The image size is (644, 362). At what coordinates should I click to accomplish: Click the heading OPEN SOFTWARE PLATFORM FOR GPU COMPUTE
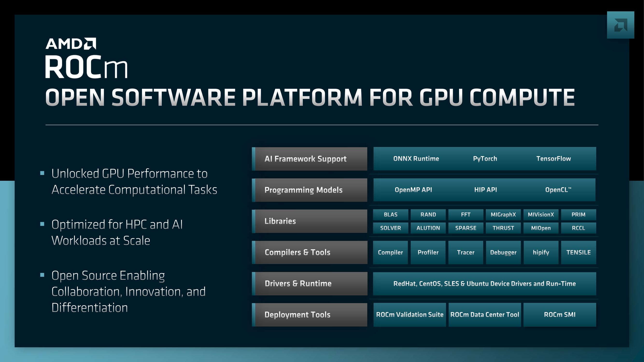click(x=310, y=97)
